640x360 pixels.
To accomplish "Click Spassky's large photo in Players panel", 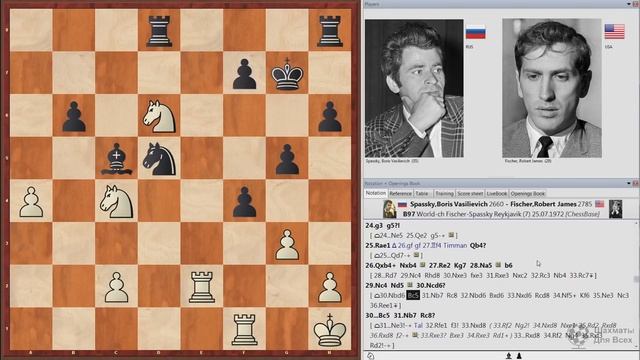I will click(x=414, y=88).
